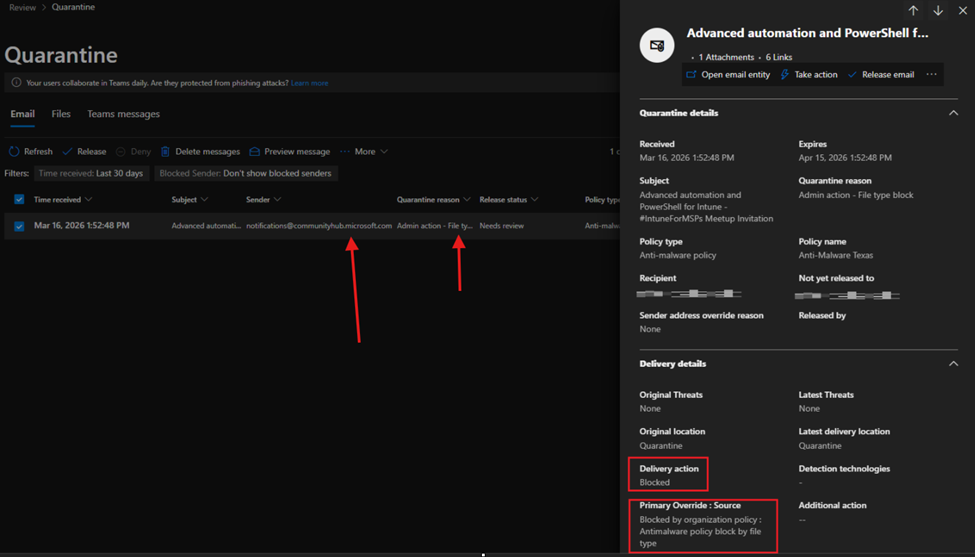Image resolution: width=975 pixels, height=557 pixels.
Task: Collapse the Quarantine details section
Action: (953, 113)
